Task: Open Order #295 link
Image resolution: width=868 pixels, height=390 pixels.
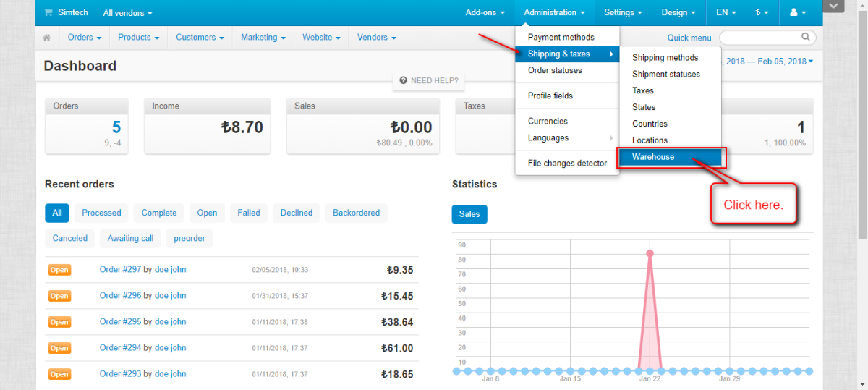Action: pos(120,321)
